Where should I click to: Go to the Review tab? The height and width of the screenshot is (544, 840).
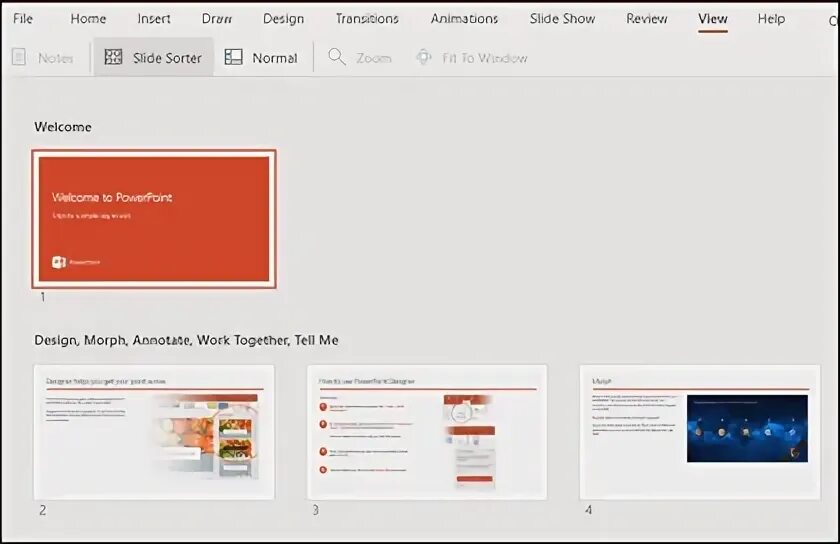click(x=647, y=19)
